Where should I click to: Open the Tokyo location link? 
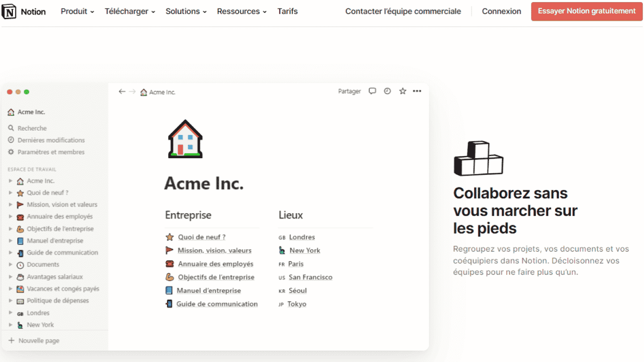pos(297,304)
